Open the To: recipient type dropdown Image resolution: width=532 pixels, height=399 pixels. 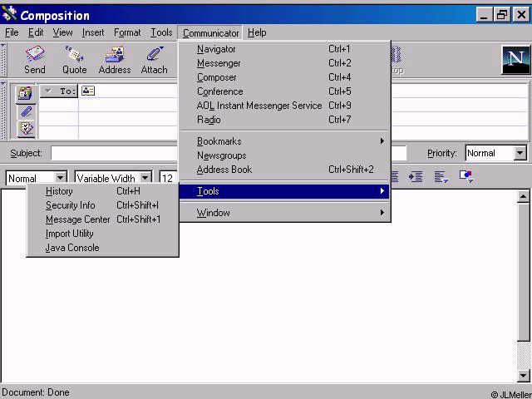tap(59, 91)
